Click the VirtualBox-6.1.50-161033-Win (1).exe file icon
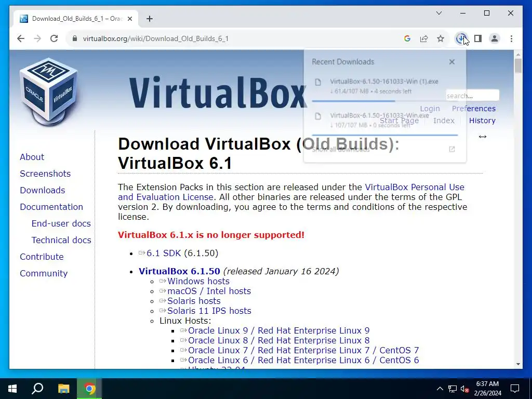This screenshot has height=399, width=532. 318,82
